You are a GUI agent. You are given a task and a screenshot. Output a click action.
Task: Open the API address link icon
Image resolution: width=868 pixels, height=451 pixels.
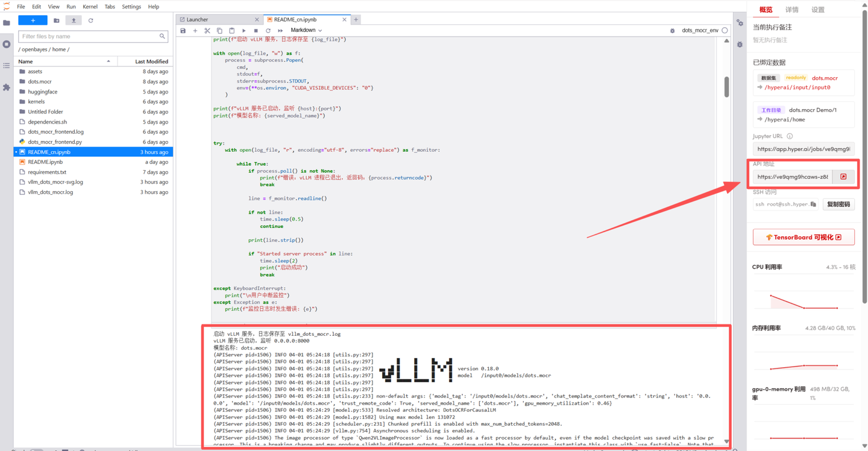coord(843,177)
